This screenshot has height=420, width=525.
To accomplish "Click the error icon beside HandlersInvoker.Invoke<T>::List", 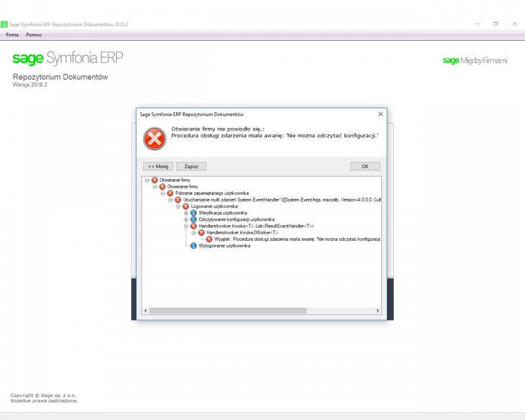I will pos(194,226).
